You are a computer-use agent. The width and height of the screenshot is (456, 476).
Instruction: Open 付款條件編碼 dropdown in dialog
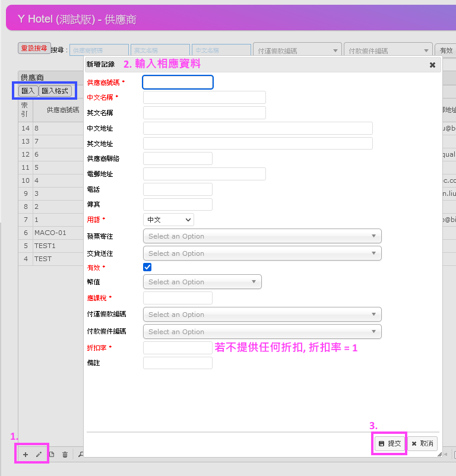pos(262,332)
